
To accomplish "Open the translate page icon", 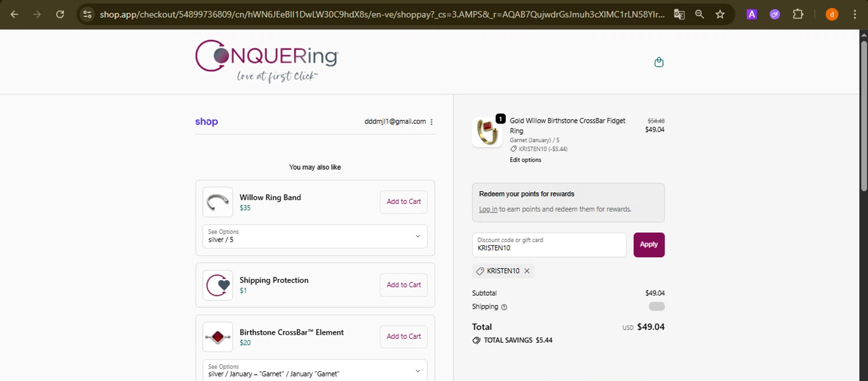I will click(x=679, y=14).
